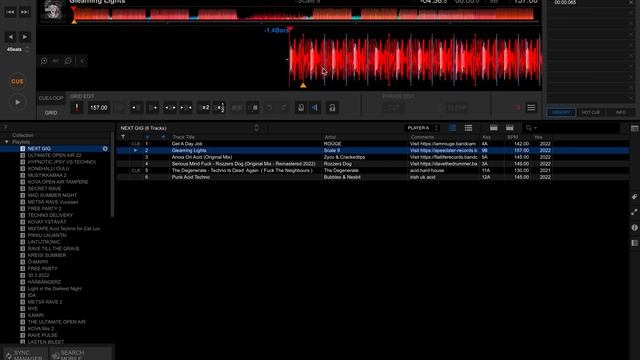
Task: Hit the orange CUE button
Action: (x=18, y=81)
